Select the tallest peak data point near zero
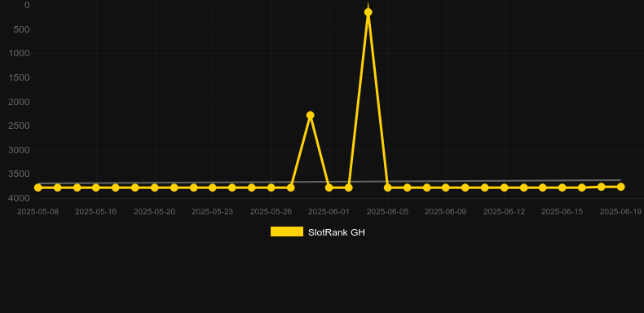Viewport: 644px width, 313px height. click(368, 12)
